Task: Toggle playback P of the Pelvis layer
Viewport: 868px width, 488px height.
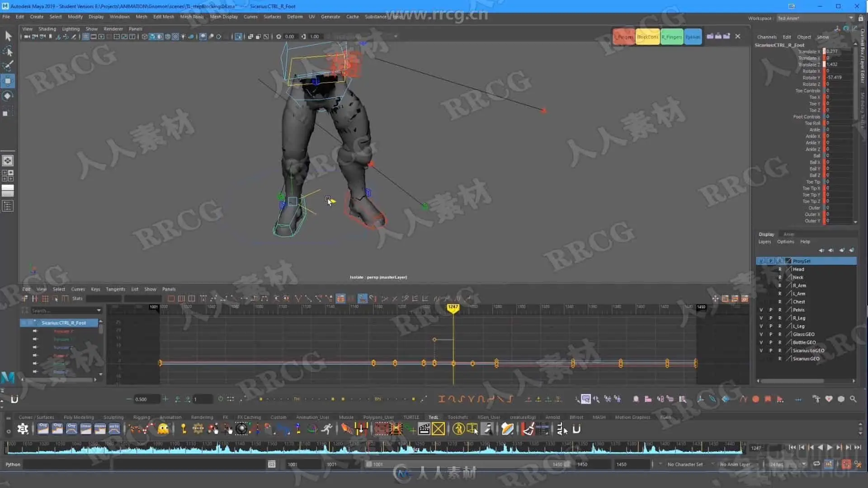Action: pyautogui.click(x=770, y=310)
